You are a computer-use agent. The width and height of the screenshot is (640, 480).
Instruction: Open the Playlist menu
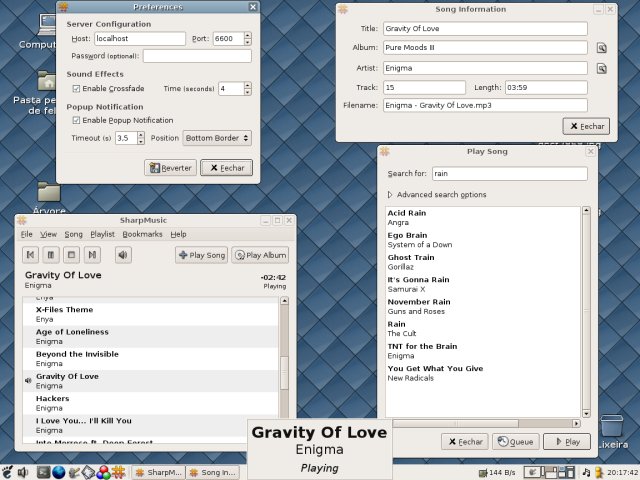coord(102,233)
